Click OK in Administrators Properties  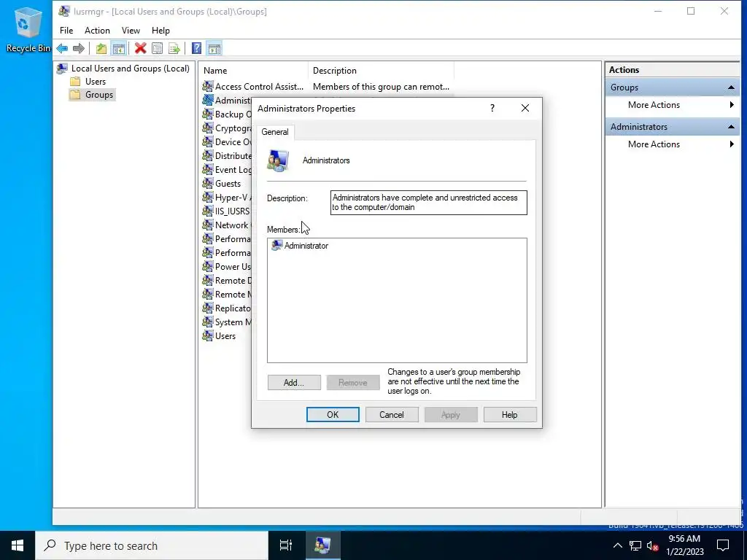pos(333,415)
